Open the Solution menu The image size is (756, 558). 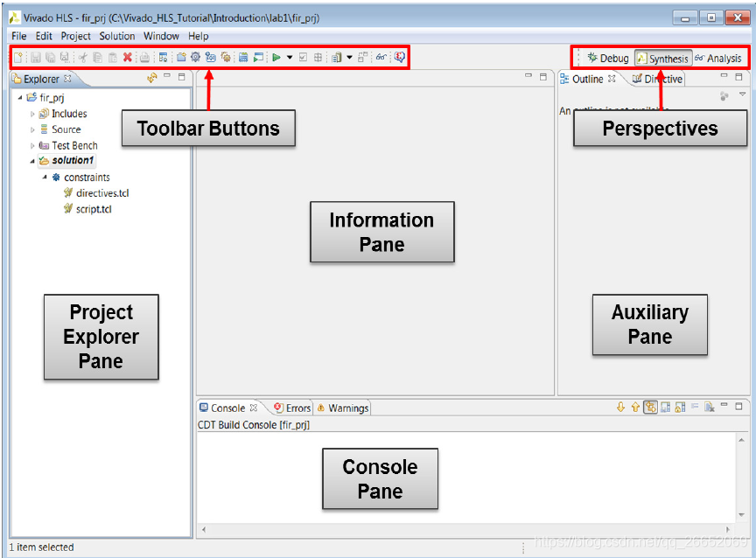[x=116, y=36]
